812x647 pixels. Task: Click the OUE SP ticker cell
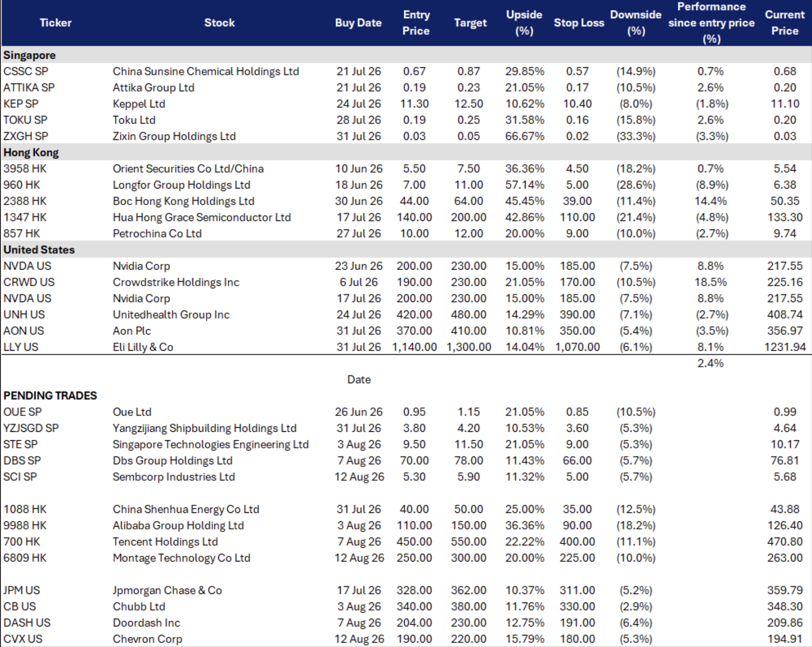[23, 412]
